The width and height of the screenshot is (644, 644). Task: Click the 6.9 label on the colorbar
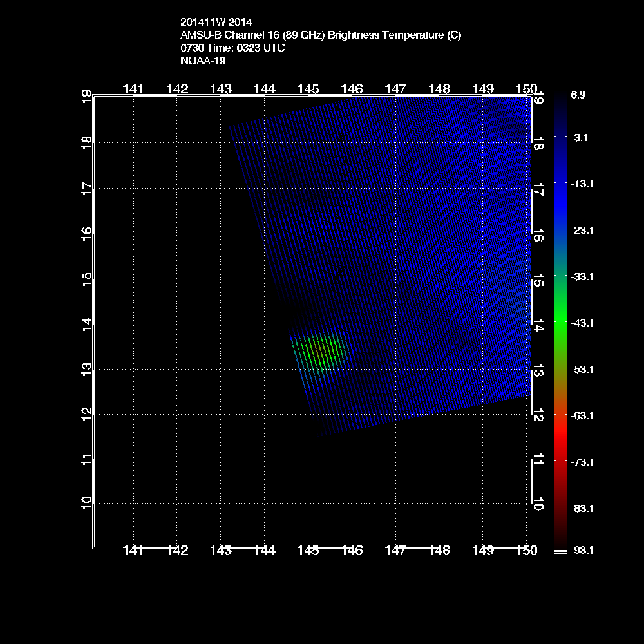click(578, 95)
